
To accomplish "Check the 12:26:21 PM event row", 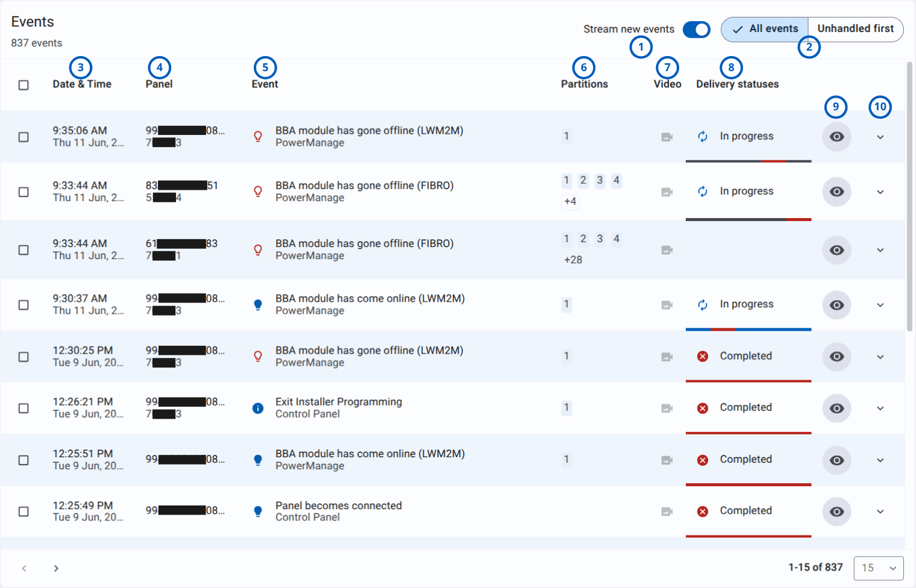I will click(x=24, y=408).
